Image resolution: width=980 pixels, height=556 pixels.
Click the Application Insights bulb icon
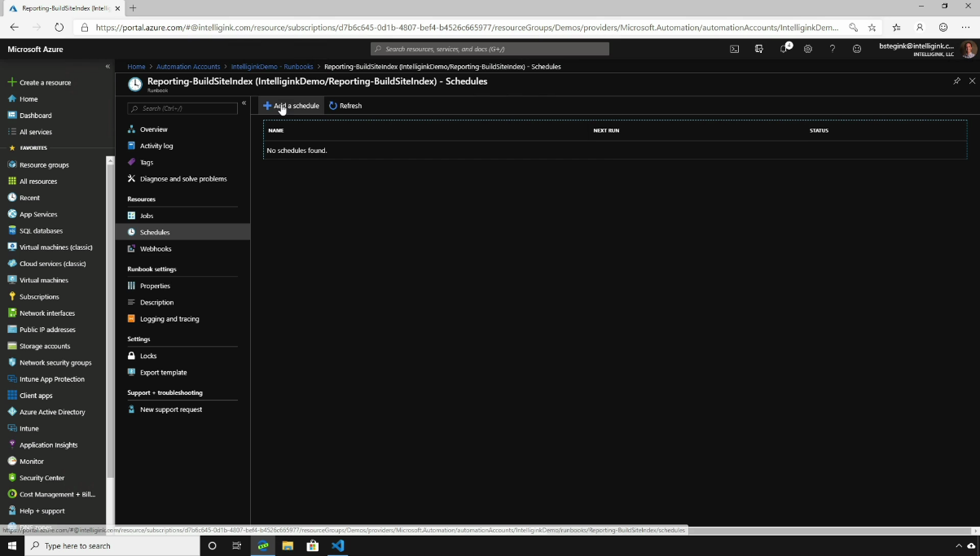pyautogui.click(x=12, y=444)
